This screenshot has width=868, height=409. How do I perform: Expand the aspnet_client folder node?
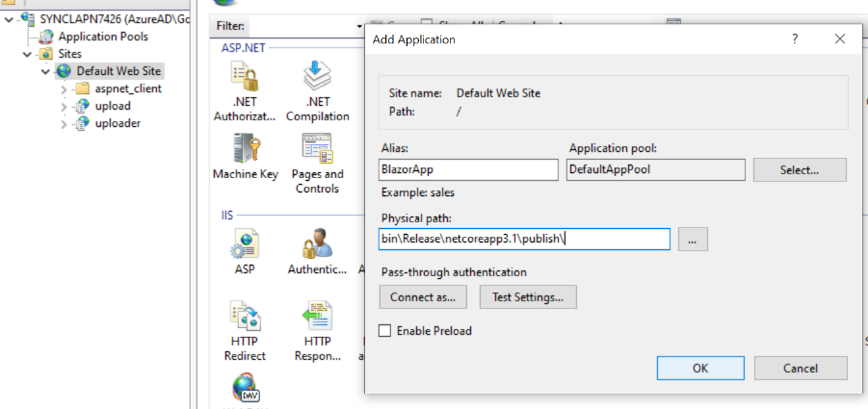(64, 89)
